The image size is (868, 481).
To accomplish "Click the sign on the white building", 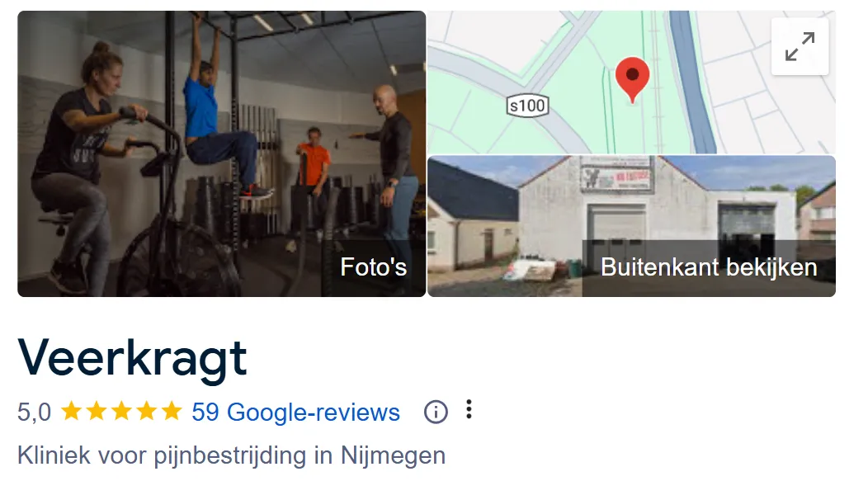I will click(x=617, y=174).
